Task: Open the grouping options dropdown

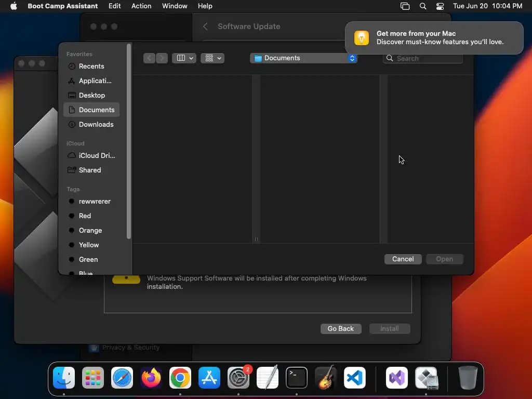Action: click(212, 58)
